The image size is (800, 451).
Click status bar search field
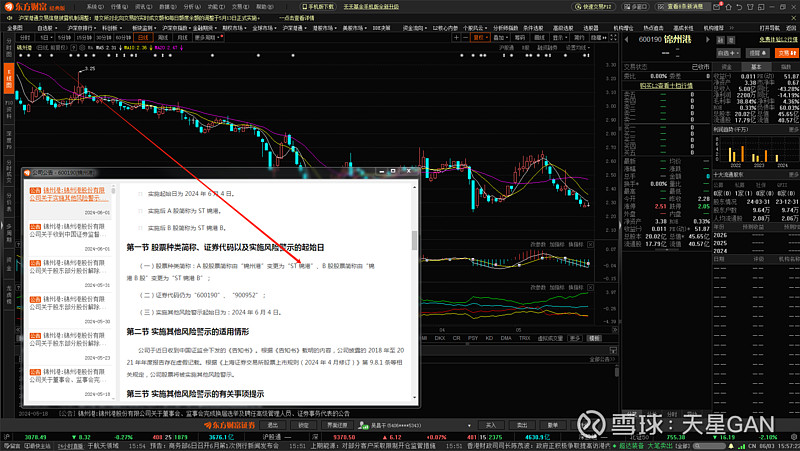point(709,446)
